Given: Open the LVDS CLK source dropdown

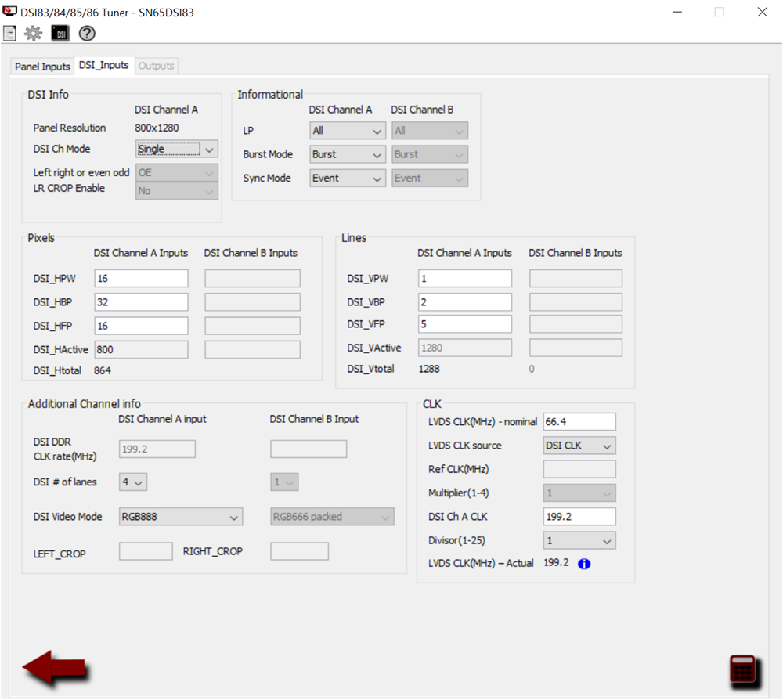Looking at the screenshot, I should pos(579,445).
